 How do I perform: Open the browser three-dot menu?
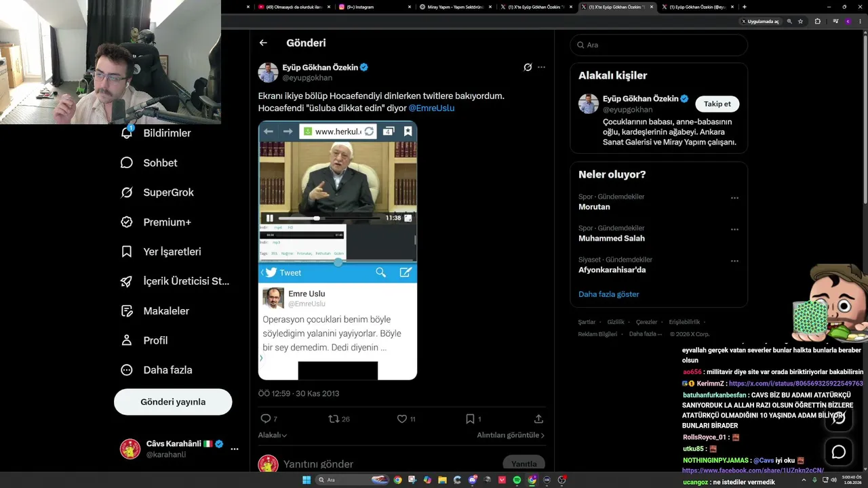[x=861, y=22]
